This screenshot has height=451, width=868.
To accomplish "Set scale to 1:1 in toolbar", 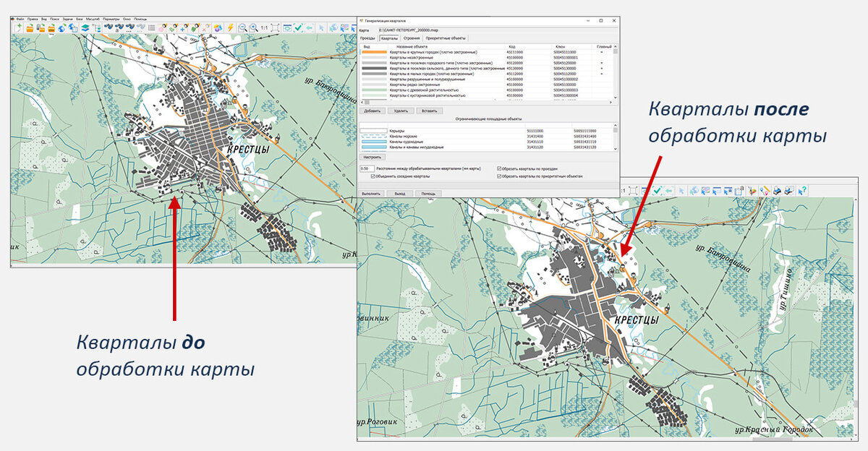I will (x=264, y=27).
